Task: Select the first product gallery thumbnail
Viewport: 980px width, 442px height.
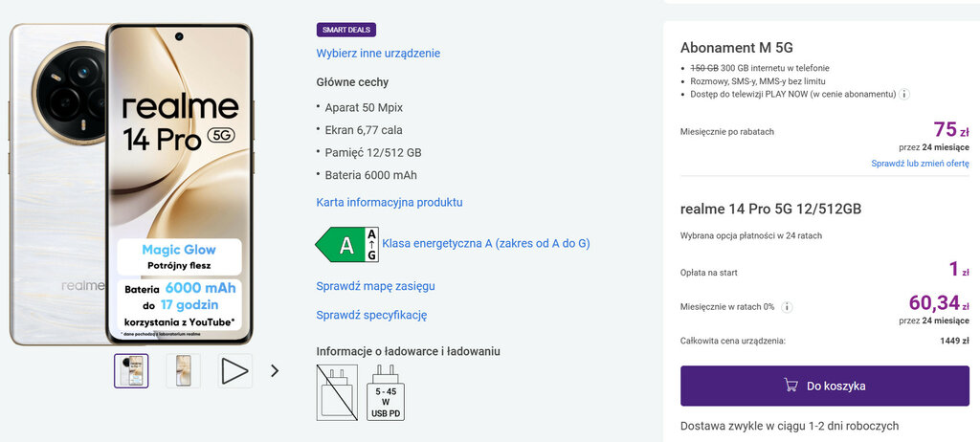Action: pyautogui.click(x=131, y=370)
